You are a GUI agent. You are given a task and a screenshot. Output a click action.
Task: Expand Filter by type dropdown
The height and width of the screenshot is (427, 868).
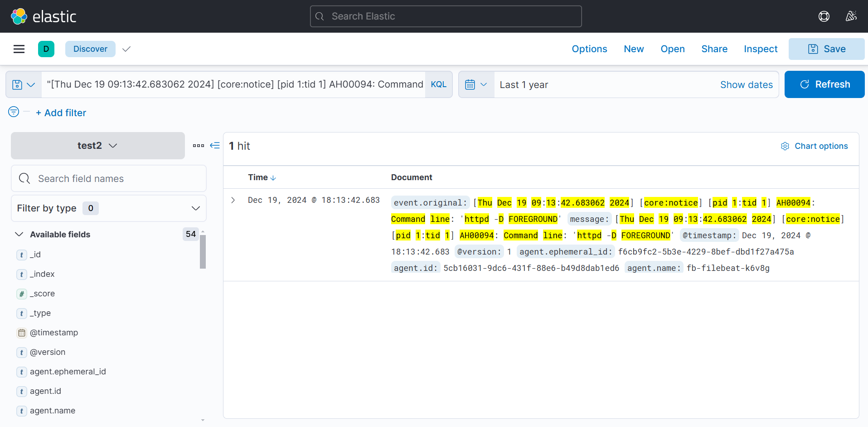pyautogui.click(x=109, y=208)
